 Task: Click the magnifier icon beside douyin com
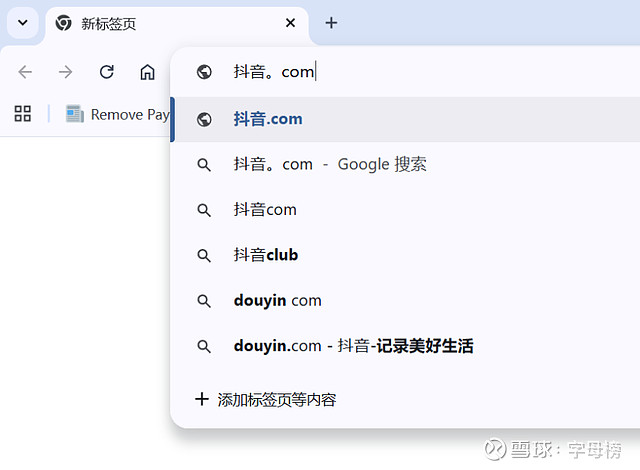click(x=204, y=302)
